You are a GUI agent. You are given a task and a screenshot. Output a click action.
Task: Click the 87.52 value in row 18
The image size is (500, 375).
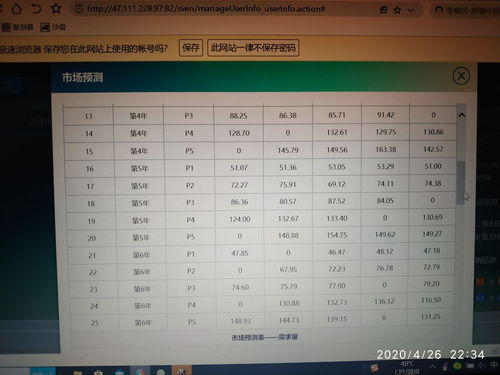click(x=337, y=201)
